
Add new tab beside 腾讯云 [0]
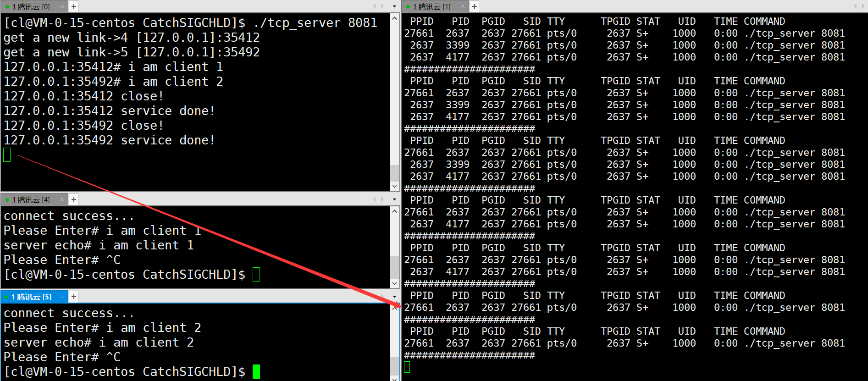click(74, 6)
